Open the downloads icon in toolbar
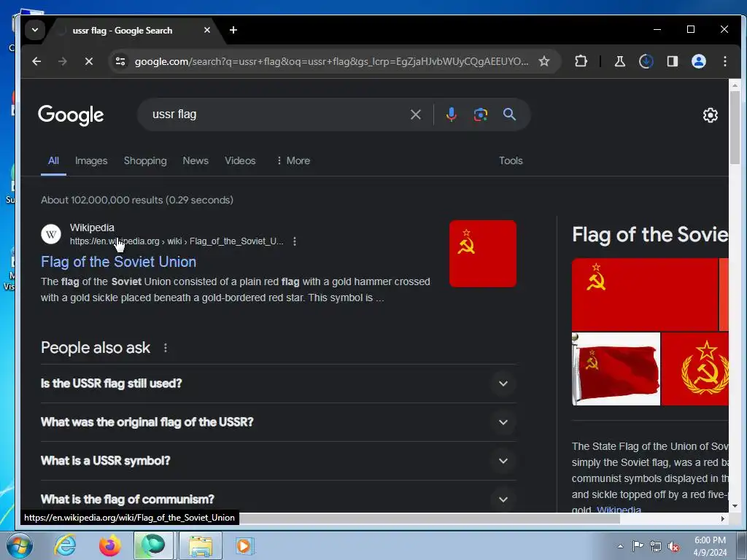747x560 pixels. (646, 61)
